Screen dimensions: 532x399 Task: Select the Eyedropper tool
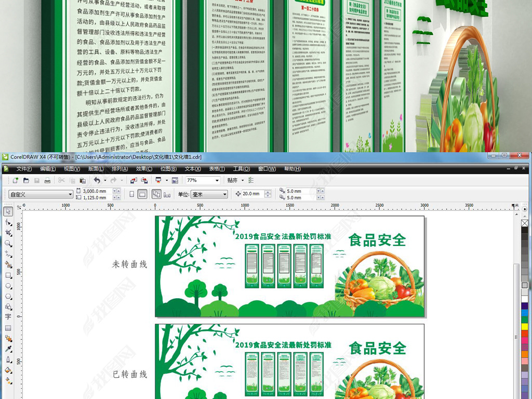(8, 349)
